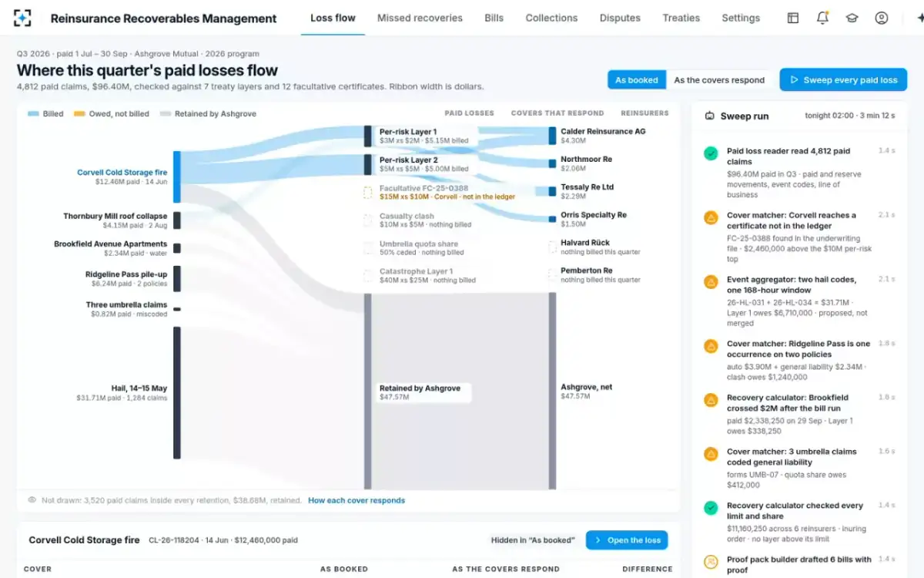Screen dimensions: 924x578
Task: Click Ashgrove, net $47.57M label
Action: coord(586,391)
